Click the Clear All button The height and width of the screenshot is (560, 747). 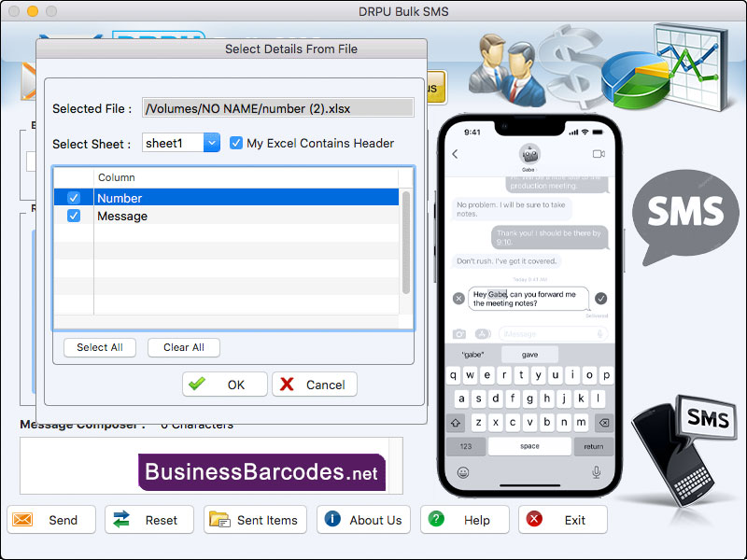pos(183,347)
